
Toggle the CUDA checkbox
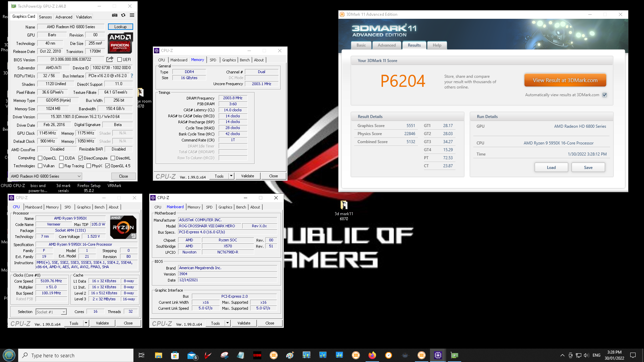(61, 158)
